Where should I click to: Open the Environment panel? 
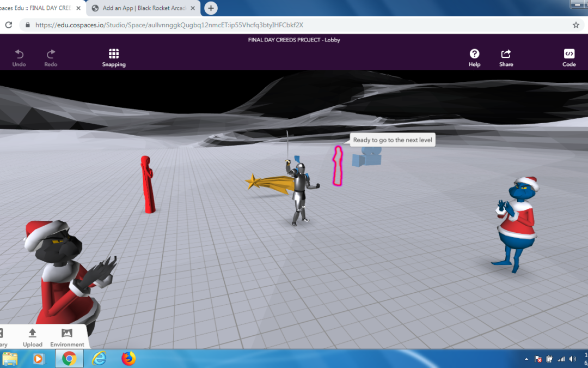click(67, 338)
